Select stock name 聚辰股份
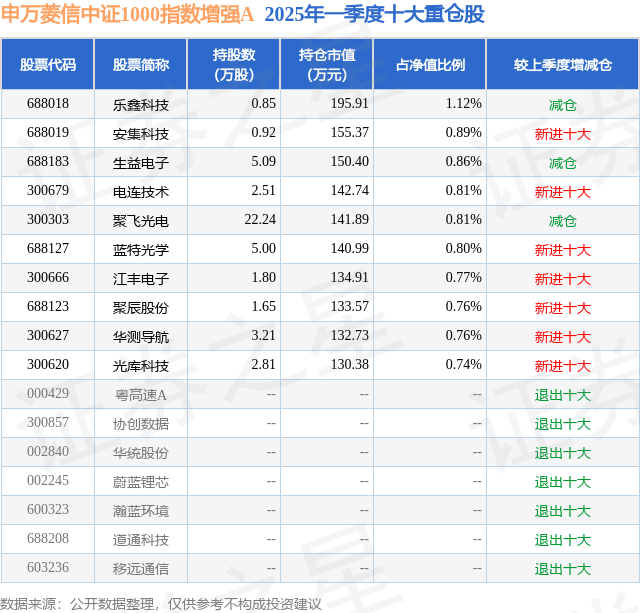This screenshot has width=640, height=613. click(141, 308)
